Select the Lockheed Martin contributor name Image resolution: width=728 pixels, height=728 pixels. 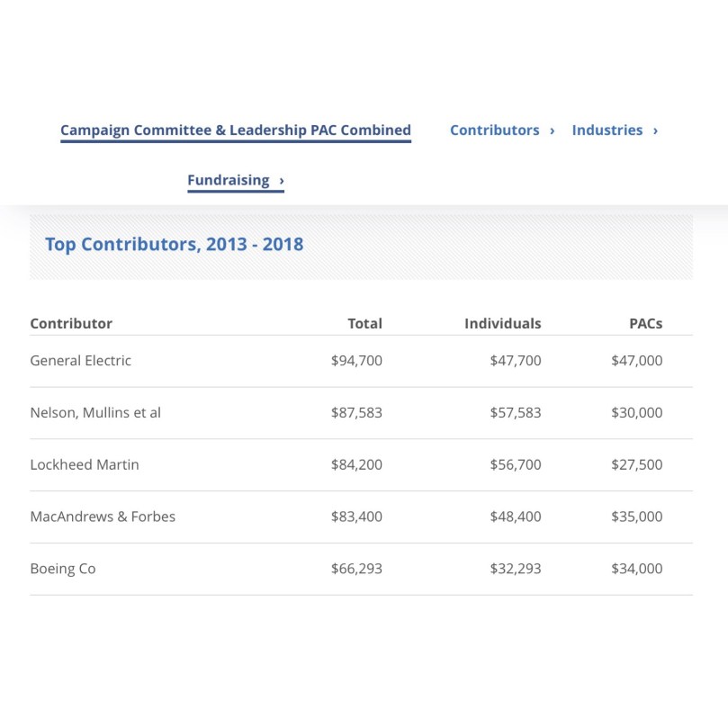coord(85,465)
